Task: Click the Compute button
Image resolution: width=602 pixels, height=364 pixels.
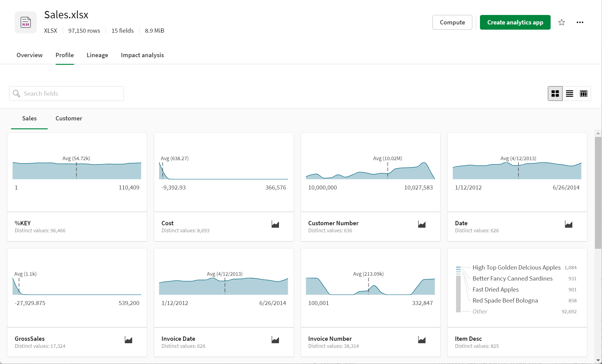Action: click(452, 22)
